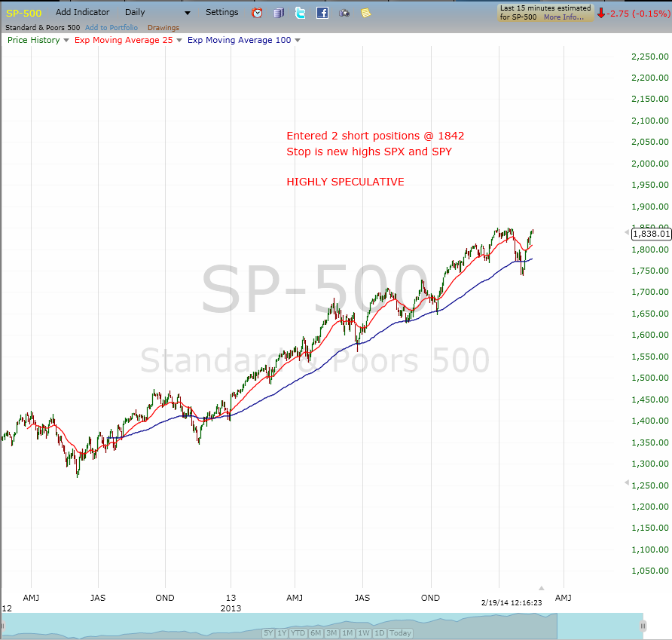Grab the left handle of the timeline scroller
Screen dimensions: 672x640
[2, 626]
